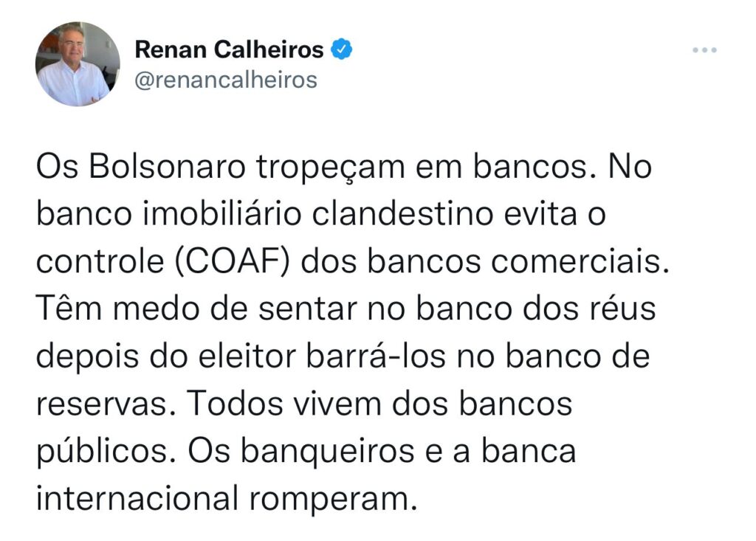Open the three-dot more options menu
The width and height of the screenshot is (756, 541).
[x=704, y=50]
